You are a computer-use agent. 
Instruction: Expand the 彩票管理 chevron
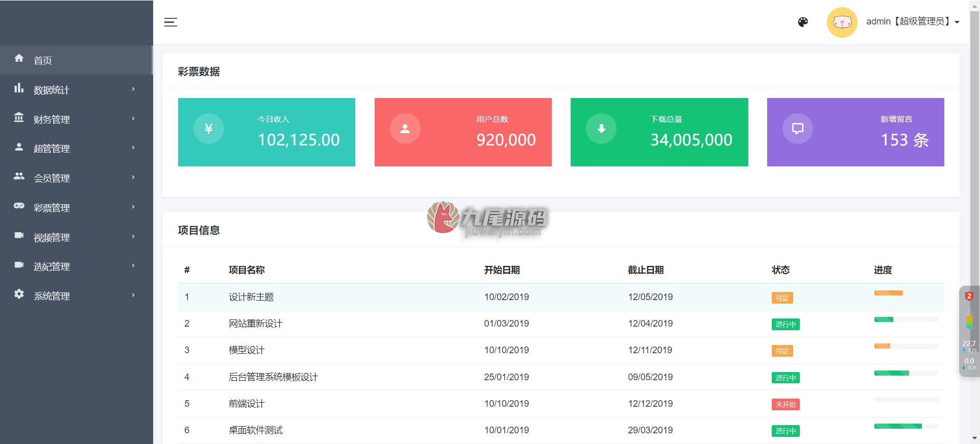tap(133, 207)
